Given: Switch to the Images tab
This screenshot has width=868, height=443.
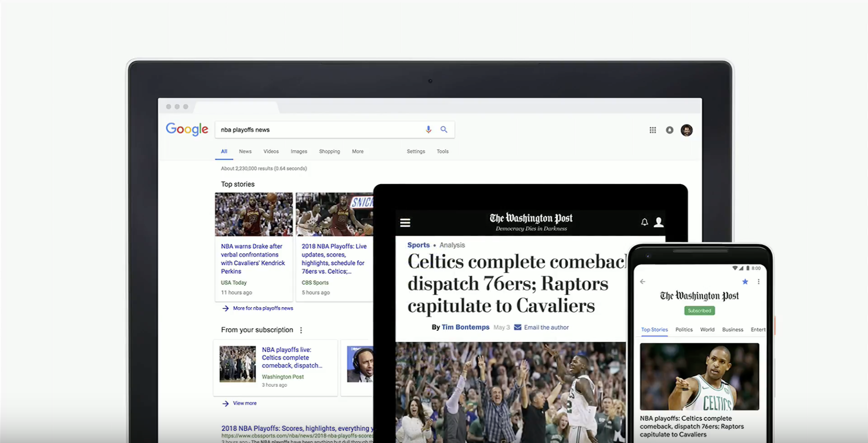Looking at the screenshot, I should click(299, 151).
